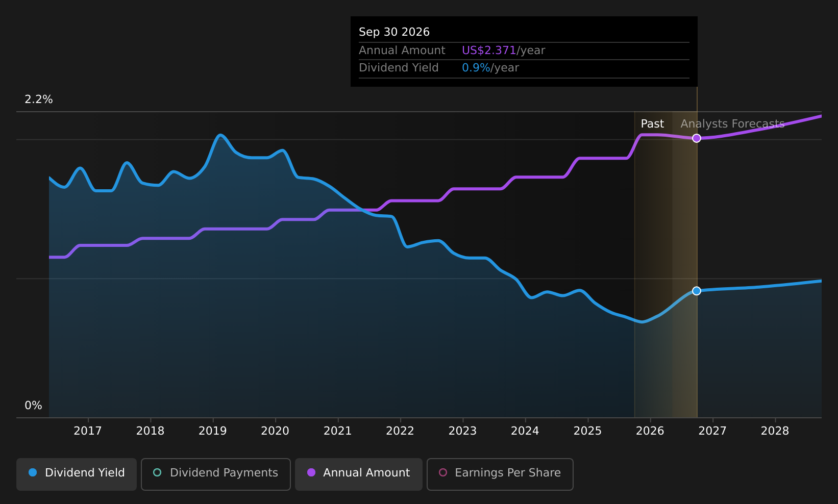838x504 pixels.
Task: Click the 2021 x-axis label
Action: click(x=338, y=431)
